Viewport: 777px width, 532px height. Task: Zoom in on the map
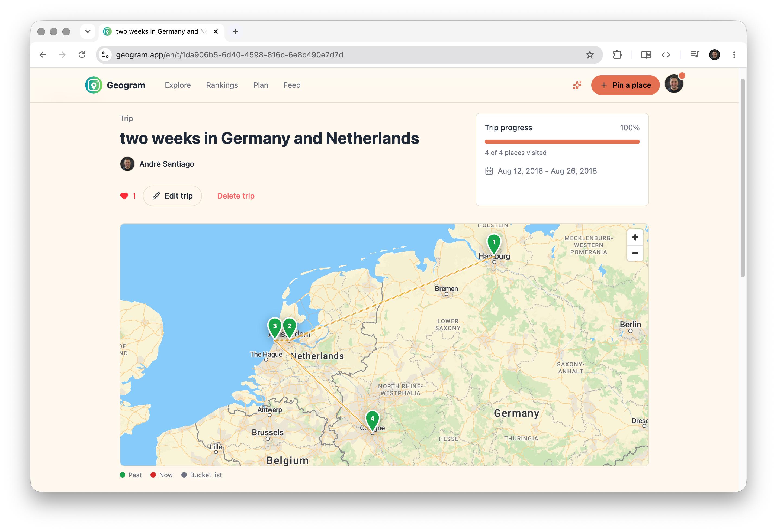[x=635, y=238]
